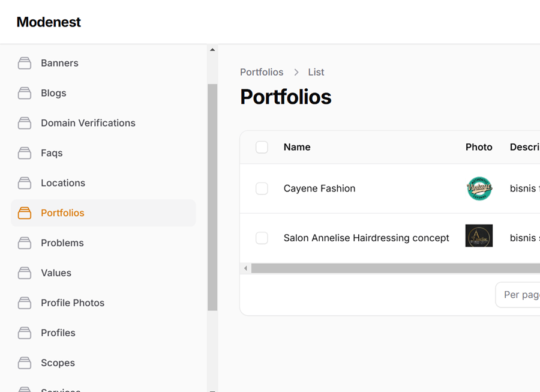Click the table horizontal scroll-left arrow
This screenshot has width=540, height=392.
point(245,268)
